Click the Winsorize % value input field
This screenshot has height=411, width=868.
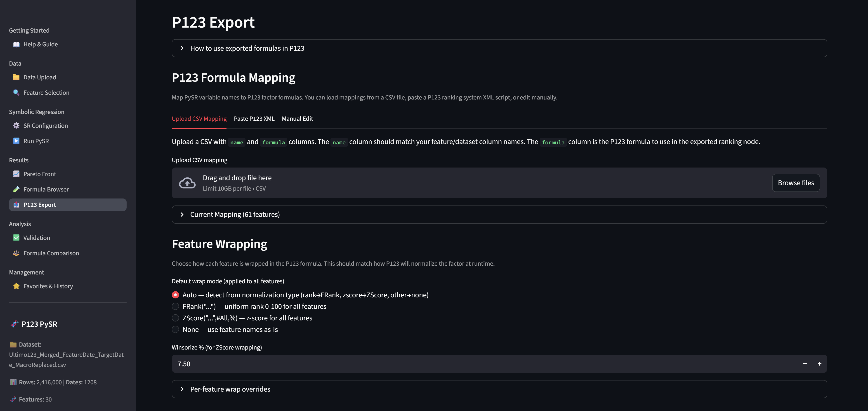(472, 364)
